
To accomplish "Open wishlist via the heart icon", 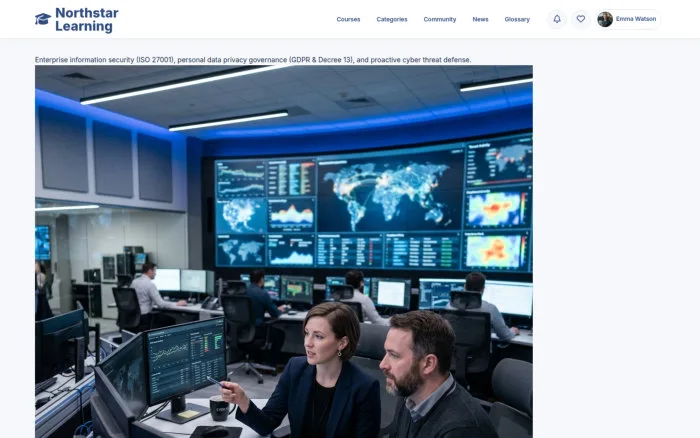I will 580,19.
